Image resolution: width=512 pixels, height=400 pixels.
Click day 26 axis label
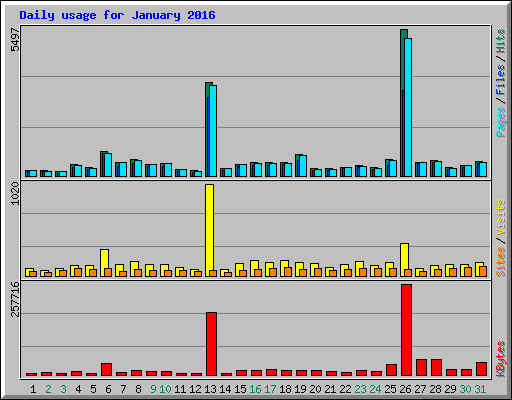(405, 389)
